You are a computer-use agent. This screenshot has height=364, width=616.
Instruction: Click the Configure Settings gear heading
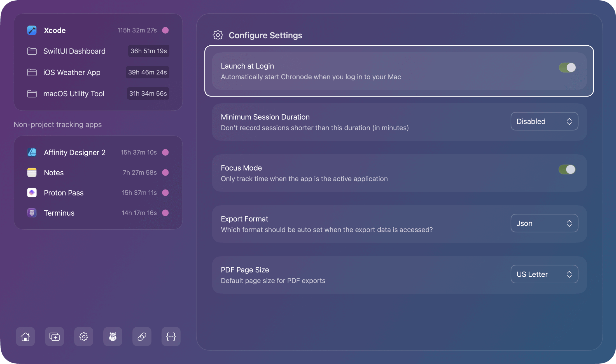point(218,35)
